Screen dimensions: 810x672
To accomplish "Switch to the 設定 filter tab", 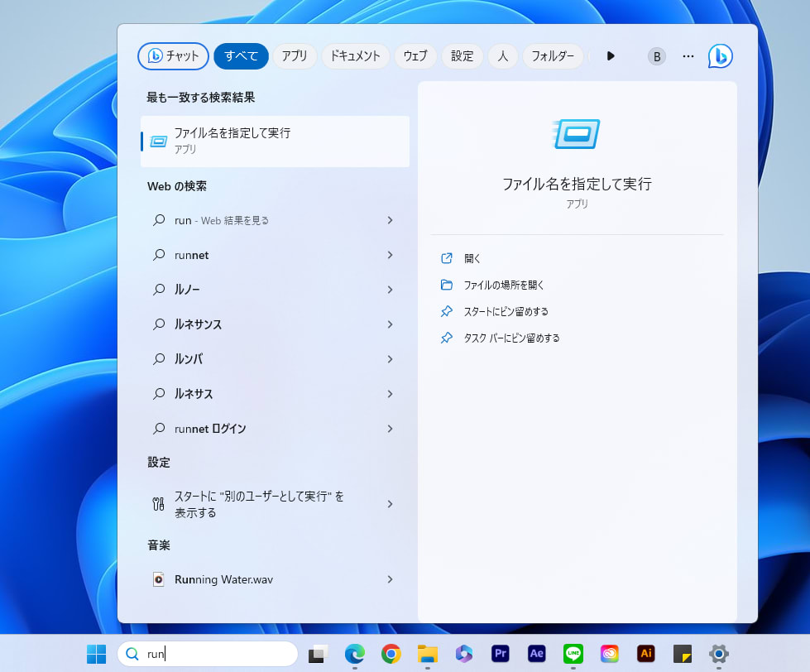I will (462, 55).
